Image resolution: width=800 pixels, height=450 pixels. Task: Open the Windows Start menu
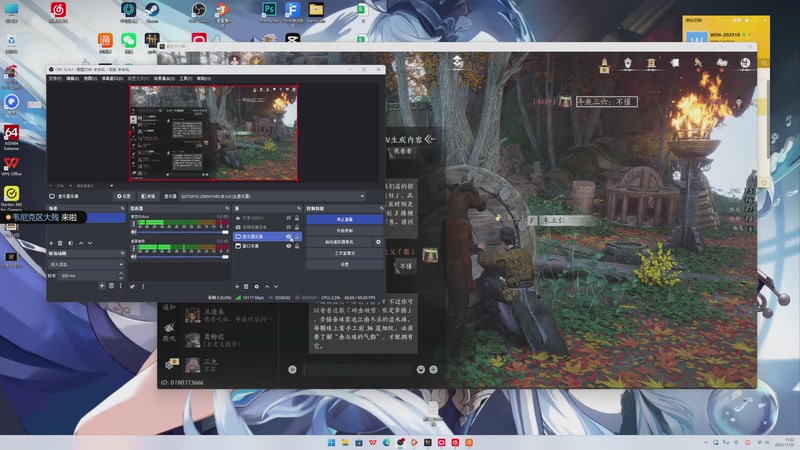pyautogui.click(x=331, y=442)
